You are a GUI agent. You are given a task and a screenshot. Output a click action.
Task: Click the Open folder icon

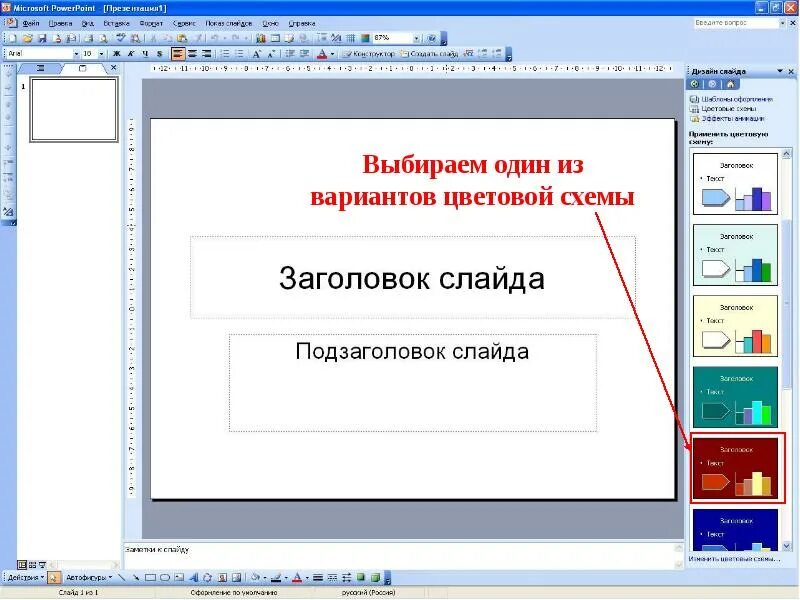pyautogui.click(x=28, y=38)
